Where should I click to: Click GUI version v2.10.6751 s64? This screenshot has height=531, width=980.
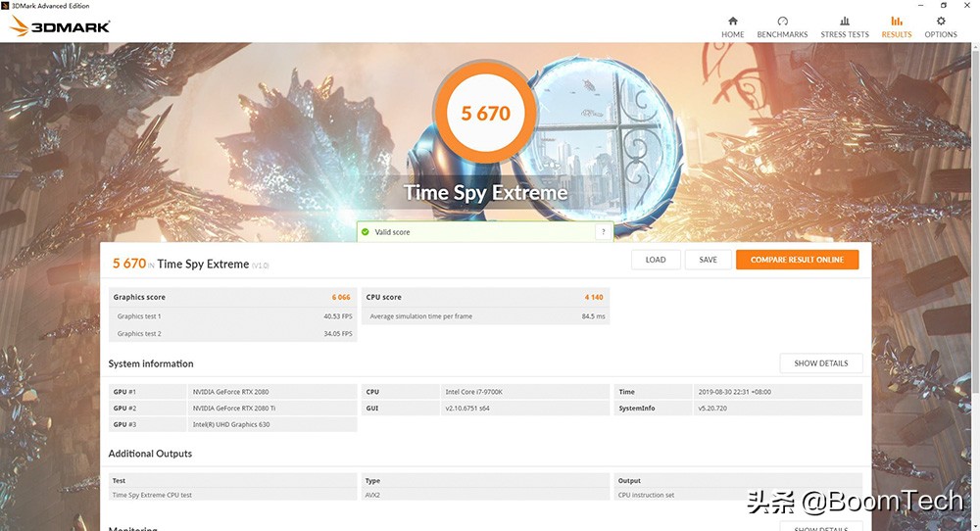(x=467, y=408)
